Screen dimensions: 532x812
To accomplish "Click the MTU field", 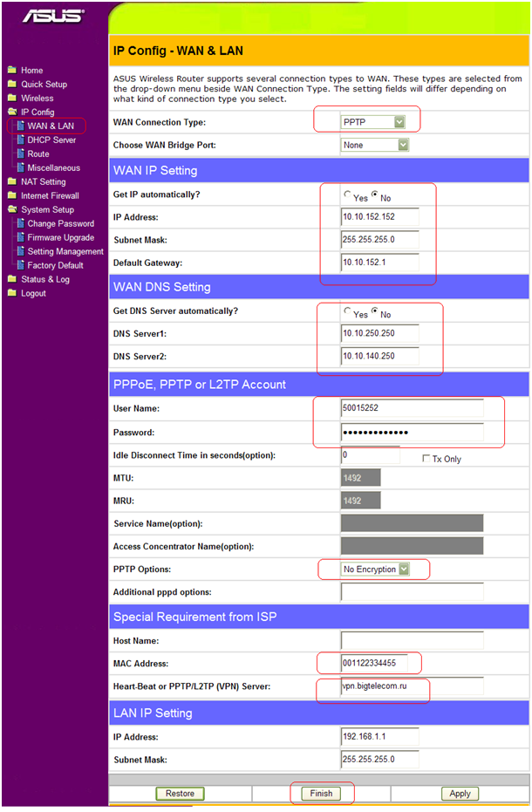I will (x=360, y=478).
